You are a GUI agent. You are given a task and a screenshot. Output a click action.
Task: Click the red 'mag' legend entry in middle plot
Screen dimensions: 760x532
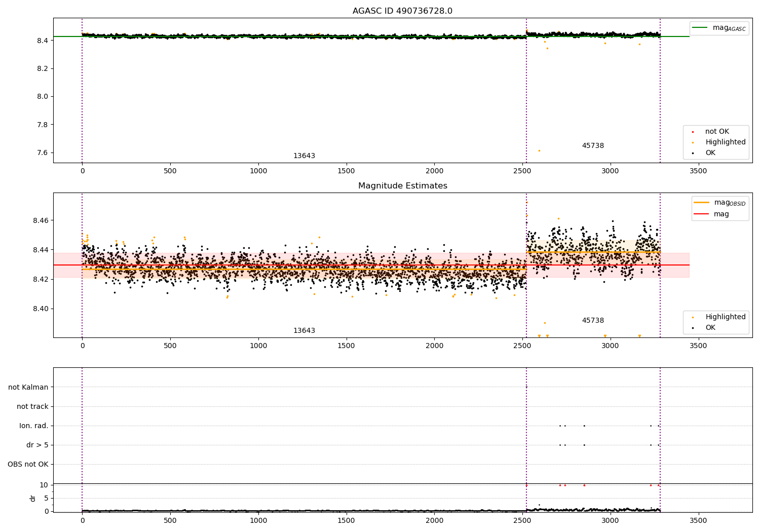pyautogui.click(x=712, y=214)
